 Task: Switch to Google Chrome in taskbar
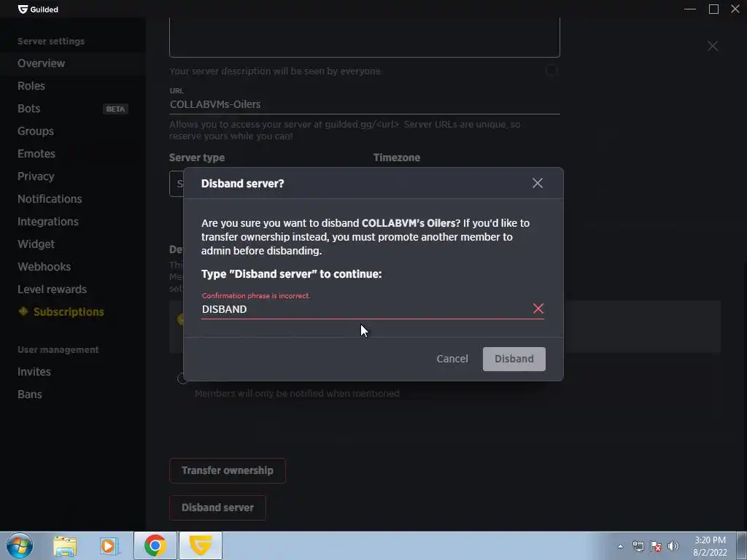coord(155,545)
